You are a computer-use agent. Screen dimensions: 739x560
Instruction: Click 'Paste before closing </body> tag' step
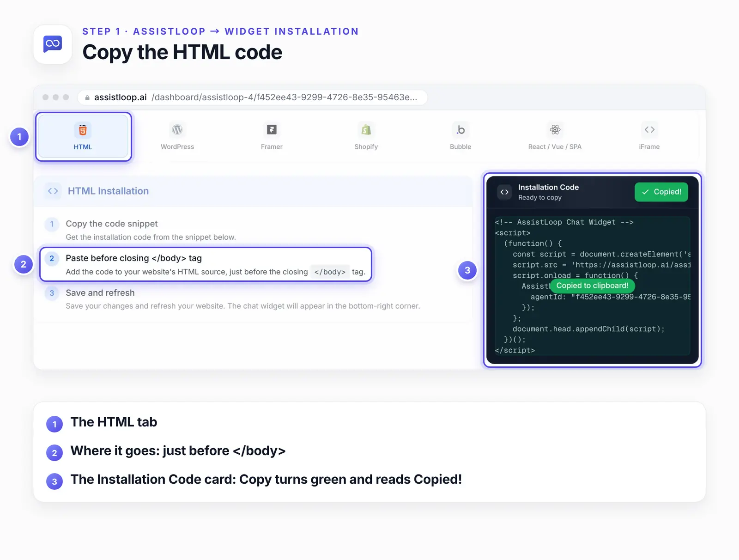tap(134, 258)
